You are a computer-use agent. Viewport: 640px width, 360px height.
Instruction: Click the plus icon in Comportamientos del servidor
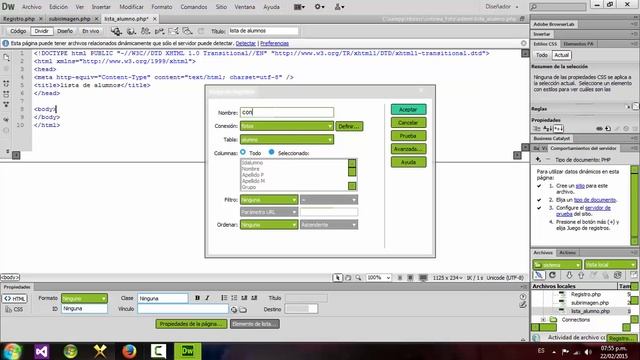[538, 160]
